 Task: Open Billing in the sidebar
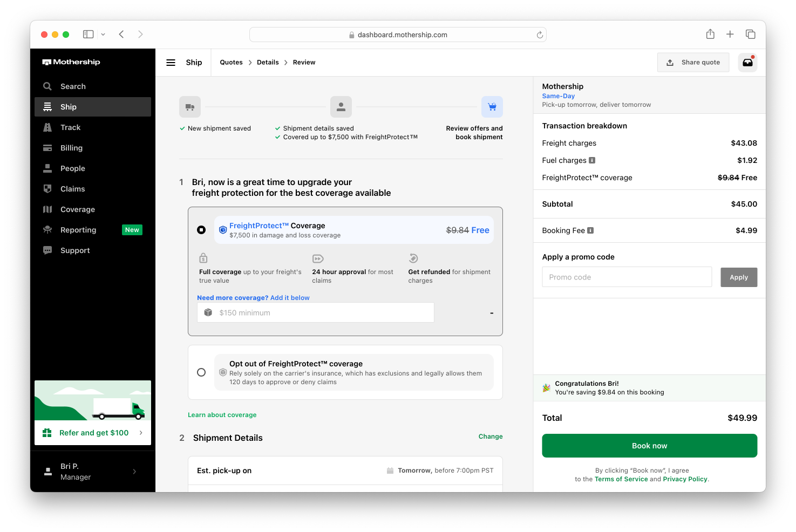click(93, 148)
